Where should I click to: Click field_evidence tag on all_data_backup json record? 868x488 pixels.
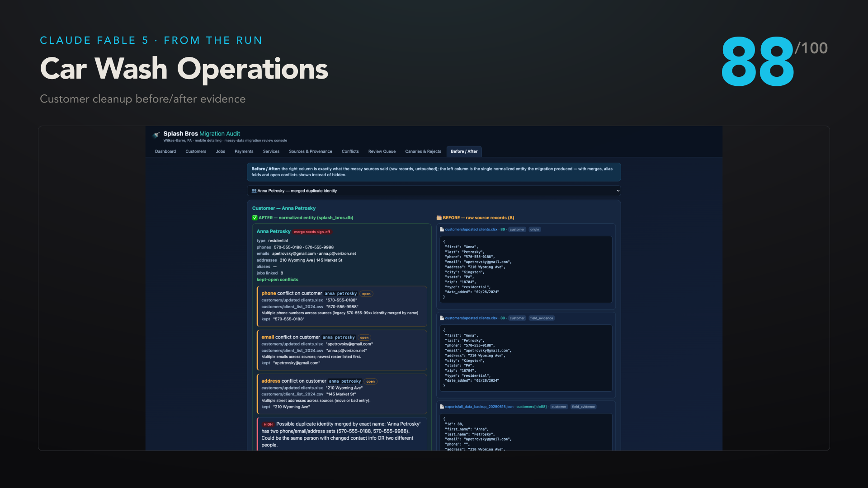pyautogui.click(x=583, y=407)
